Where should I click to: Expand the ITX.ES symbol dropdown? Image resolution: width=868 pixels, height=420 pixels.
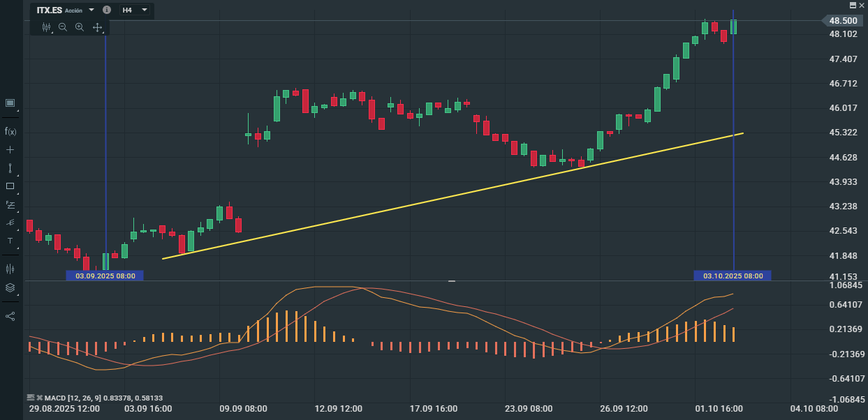[91, 10]
